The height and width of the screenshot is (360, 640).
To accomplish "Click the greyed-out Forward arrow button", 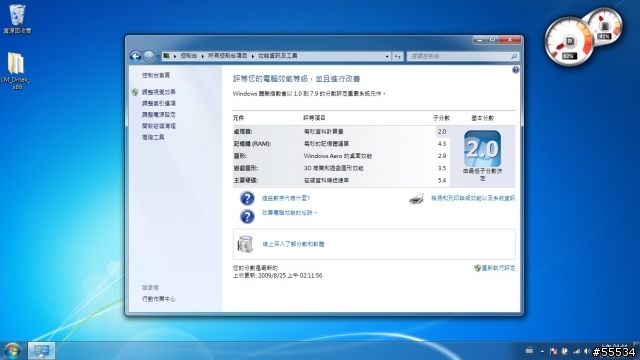I will [149, 56].
